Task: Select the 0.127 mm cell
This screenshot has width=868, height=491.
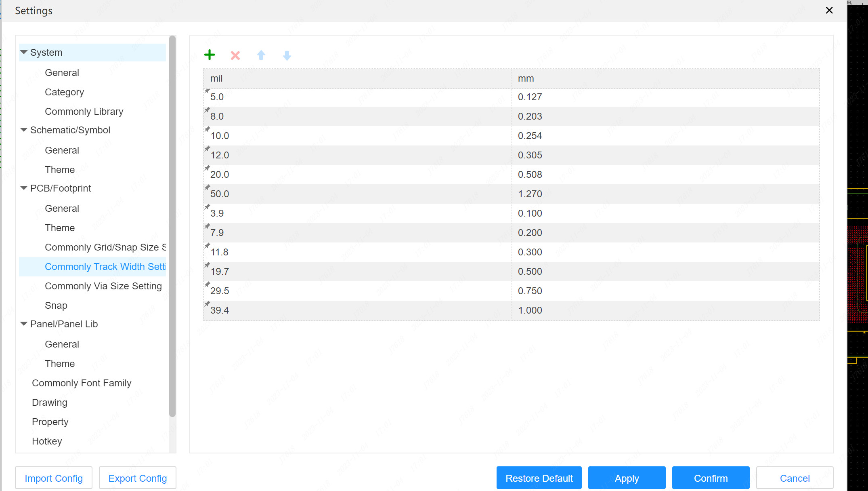Action: tap(665, 97)
